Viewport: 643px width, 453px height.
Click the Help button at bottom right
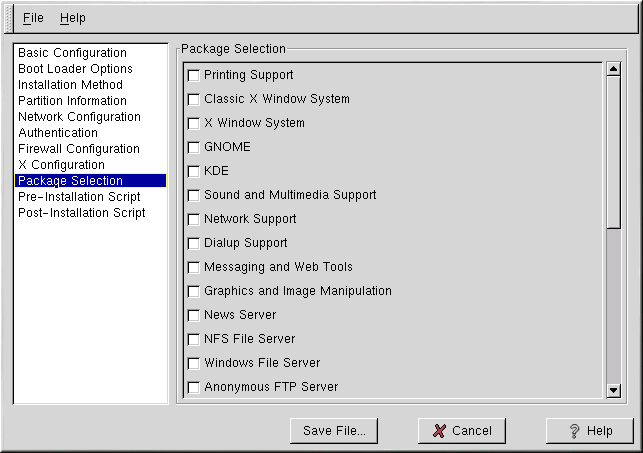590,431
